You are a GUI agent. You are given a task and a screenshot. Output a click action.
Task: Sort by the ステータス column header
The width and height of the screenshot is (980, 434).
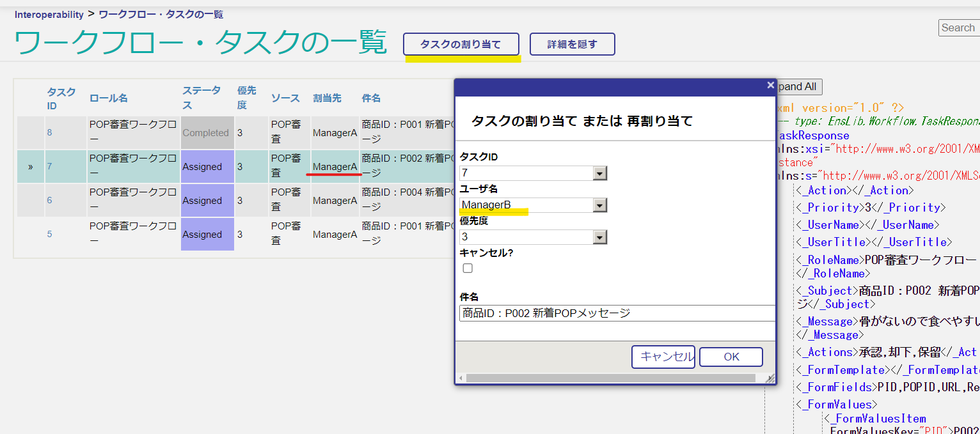click(201, 97)
